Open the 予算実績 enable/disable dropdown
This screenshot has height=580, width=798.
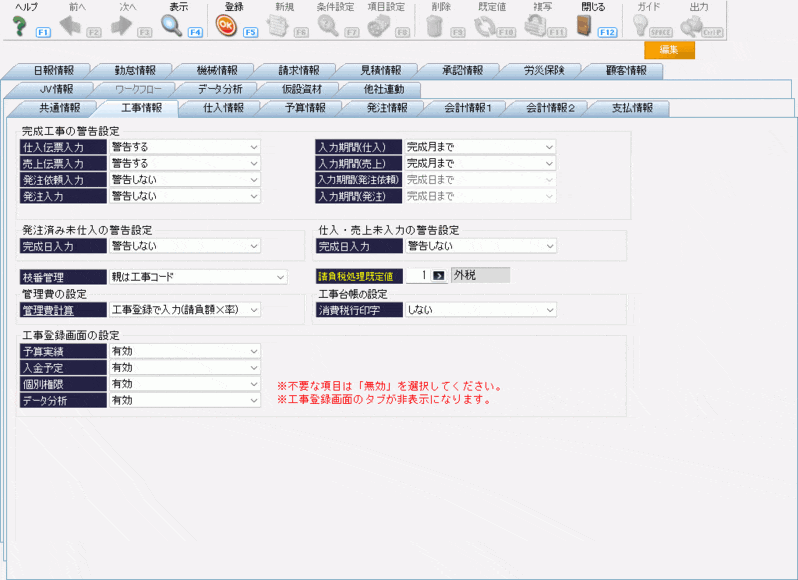183,352
